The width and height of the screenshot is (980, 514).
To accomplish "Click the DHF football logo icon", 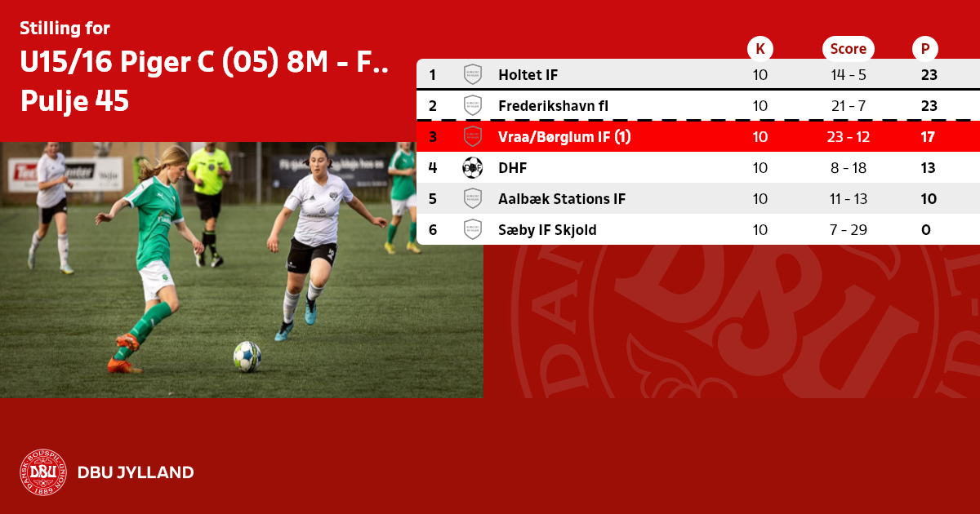I will [472, 168].
